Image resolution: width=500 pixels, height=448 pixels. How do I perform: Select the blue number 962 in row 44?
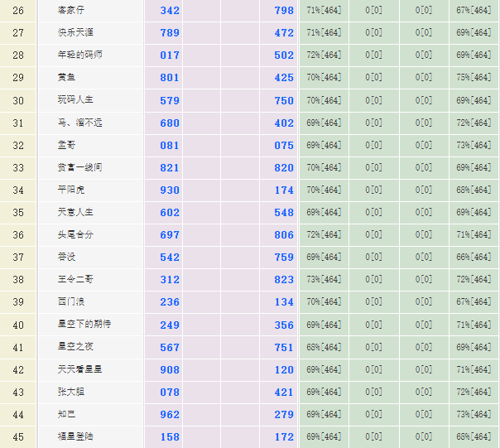[x=170, y=414]
